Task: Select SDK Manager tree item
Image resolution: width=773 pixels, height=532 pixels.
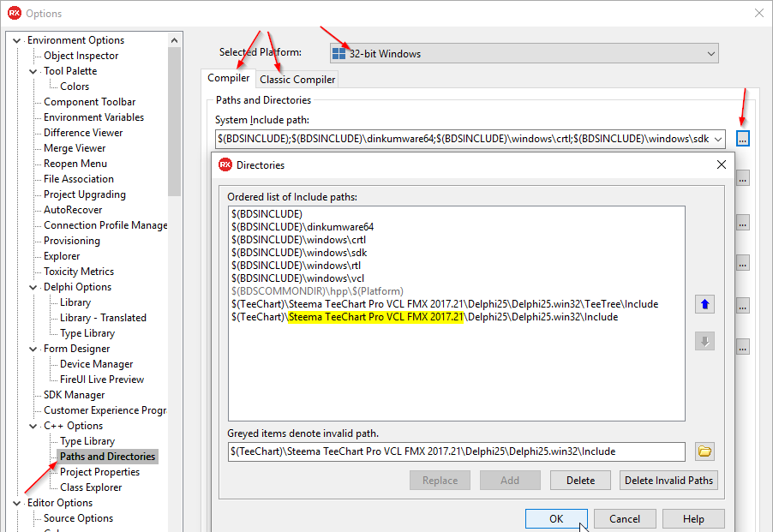Action: 74,395
